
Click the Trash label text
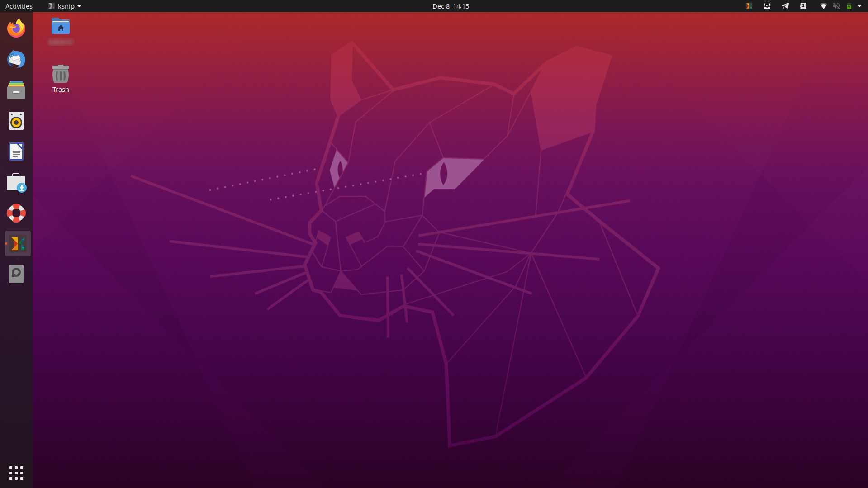(x=61, y=90)
